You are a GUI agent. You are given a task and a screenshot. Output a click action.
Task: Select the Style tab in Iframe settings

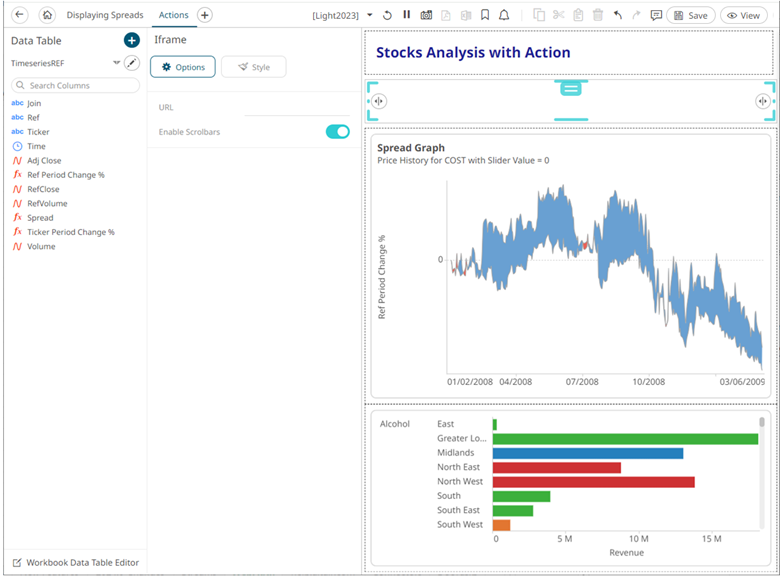tap(253, 67)
